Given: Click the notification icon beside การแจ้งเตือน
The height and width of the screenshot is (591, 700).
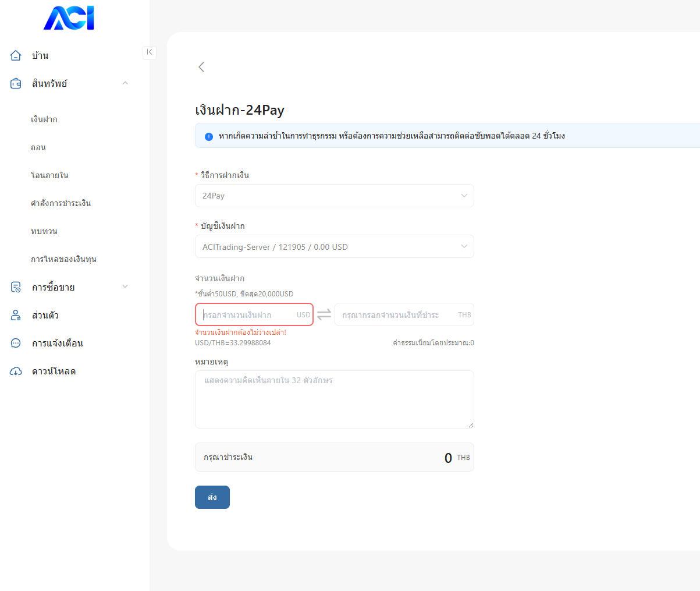Looking at the screenshot, I should pyautogui.click(x=16, y=343).
